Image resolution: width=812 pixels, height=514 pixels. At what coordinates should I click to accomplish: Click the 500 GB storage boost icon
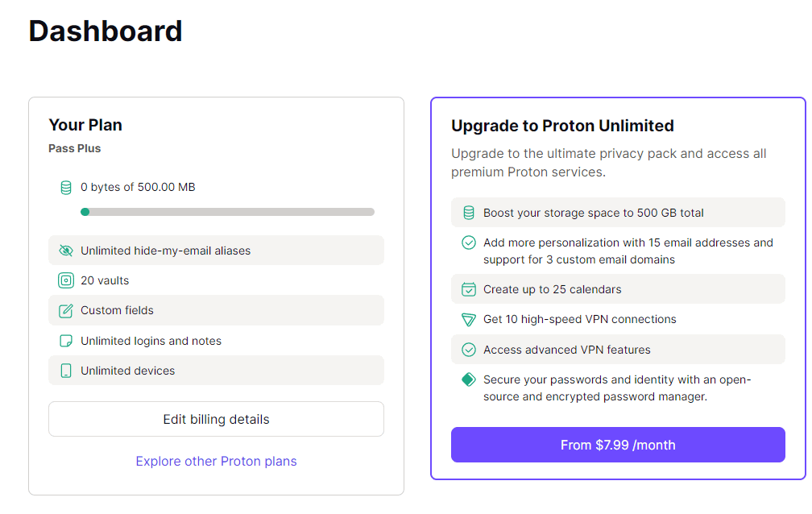tap(468, 213)
